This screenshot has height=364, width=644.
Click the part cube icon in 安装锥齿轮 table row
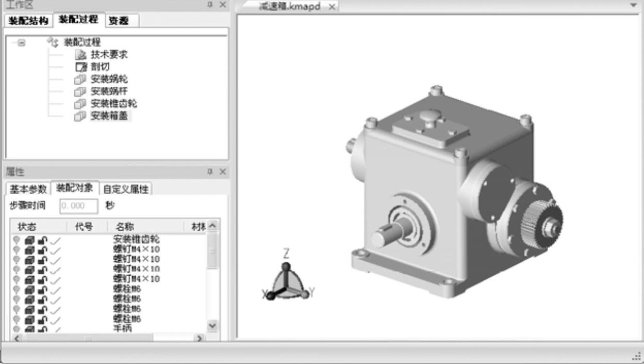[x=29, y=240]
